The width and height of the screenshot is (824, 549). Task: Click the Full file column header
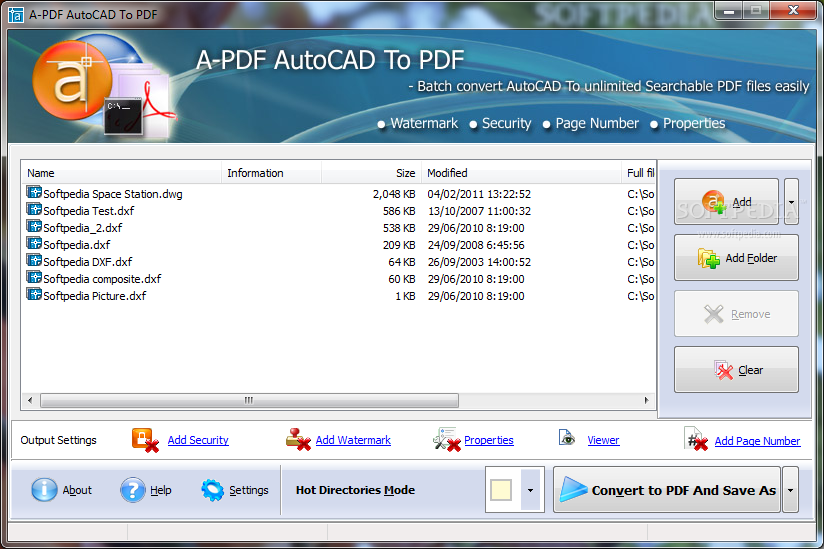(638, 173)
